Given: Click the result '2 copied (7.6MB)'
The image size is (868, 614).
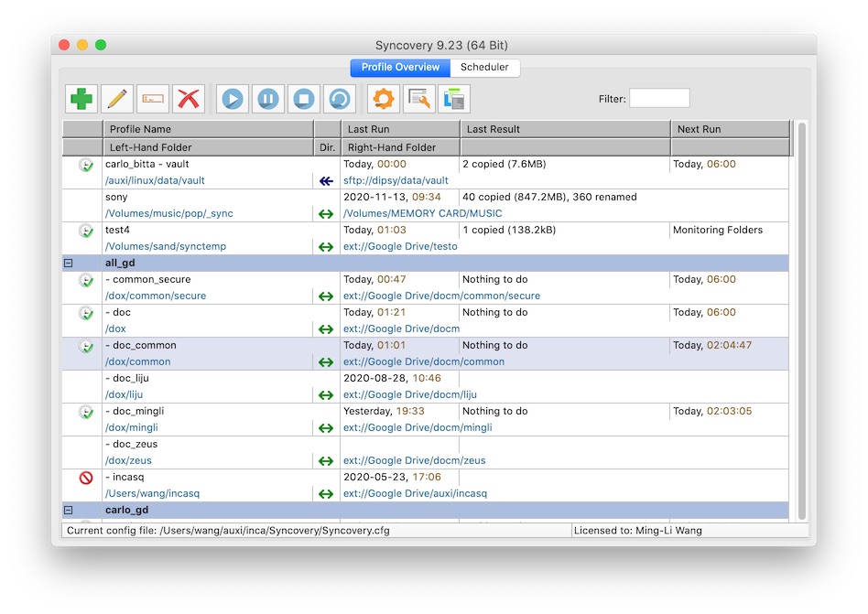Looking at the screenshot, I should pyautogui.click(x=505, y=165).
